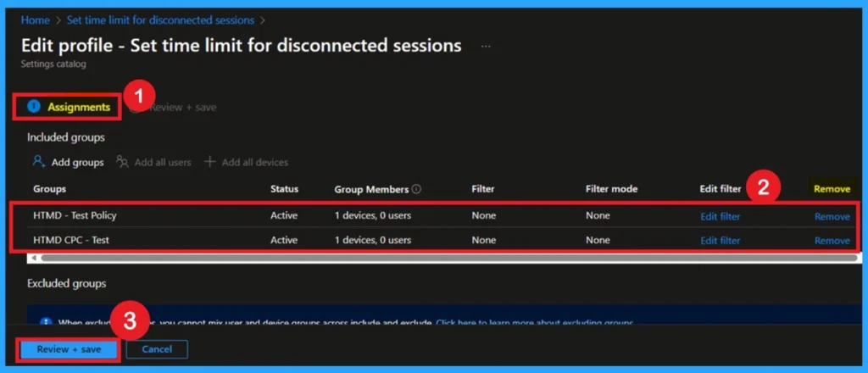The image size is (868, 373).
Task: Click Active status of HTMD CPC - Test
Action: (283, 240)
